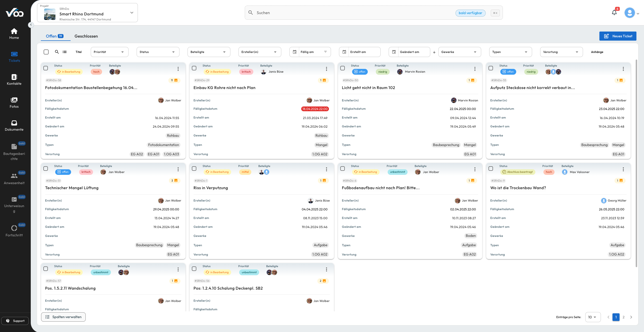The image size is (644, 332).
Task: Select checkbox of Einbau KG Rohre ticket
Action: tap(194, 68)
